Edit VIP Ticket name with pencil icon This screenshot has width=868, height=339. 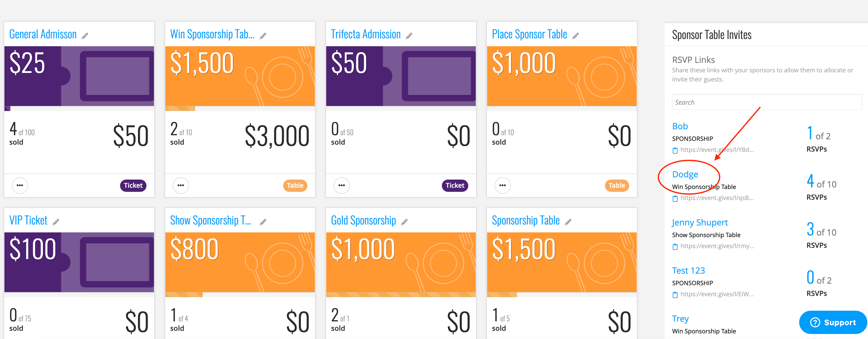pos(56,222)
